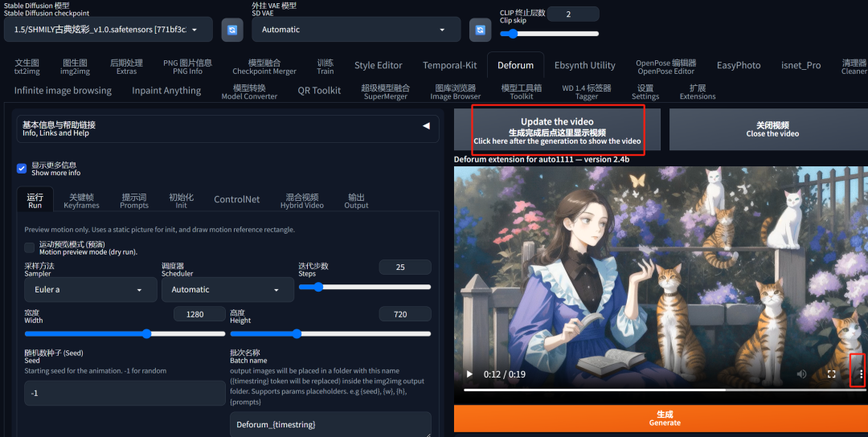The height and width of the screenshot is (437, 868).
Task: Play the Deforum preview video
Action: pos(469,374)
